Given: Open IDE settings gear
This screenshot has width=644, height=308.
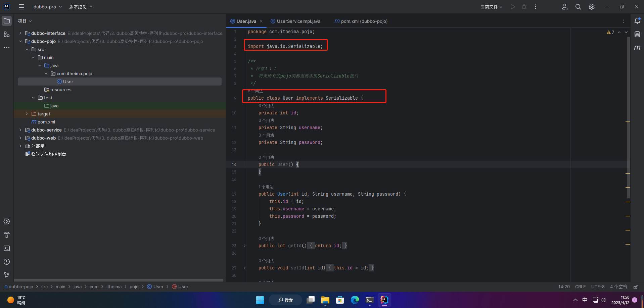Looking at the screenshot, I should click(x=592, y=7).
